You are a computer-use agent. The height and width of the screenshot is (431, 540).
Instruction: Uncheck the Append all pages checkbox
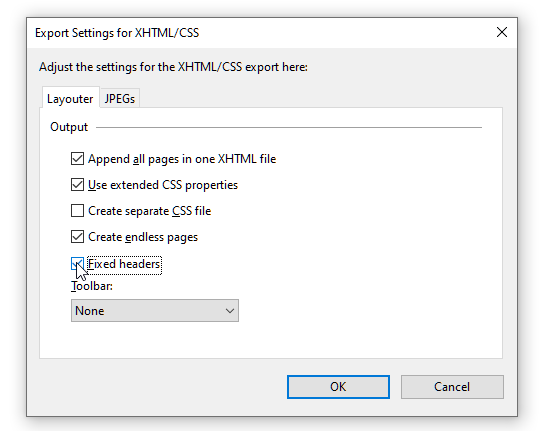(x=77, y=159)
